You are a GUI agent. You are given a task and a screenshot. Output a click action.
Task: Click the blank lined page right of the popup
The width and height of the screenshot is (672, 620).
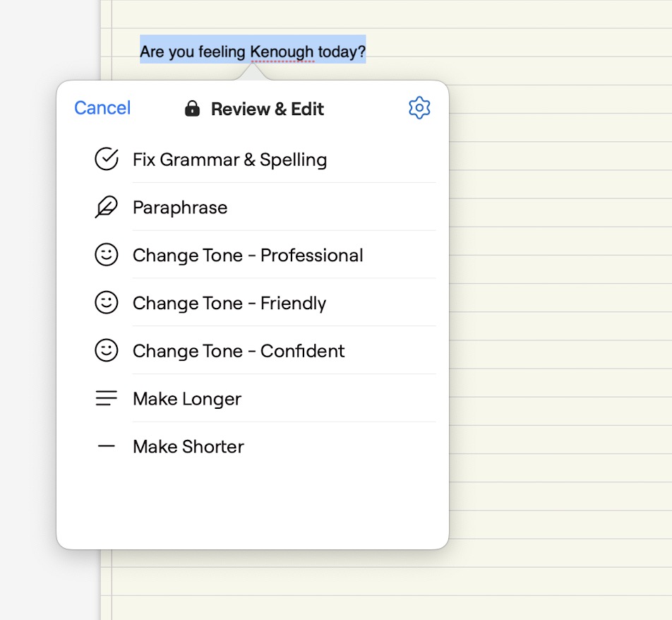tap(558, 318)
